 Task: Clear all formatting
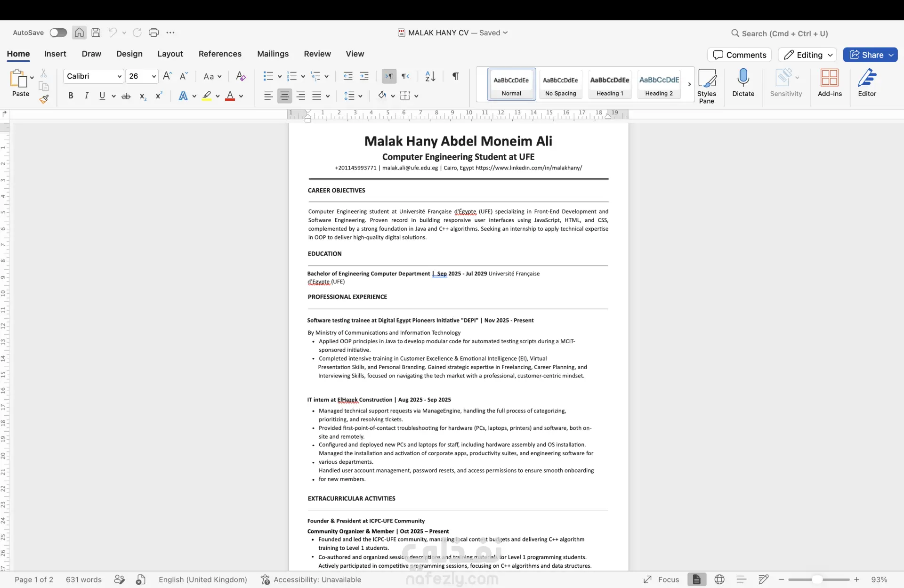[x=241, y=76]
